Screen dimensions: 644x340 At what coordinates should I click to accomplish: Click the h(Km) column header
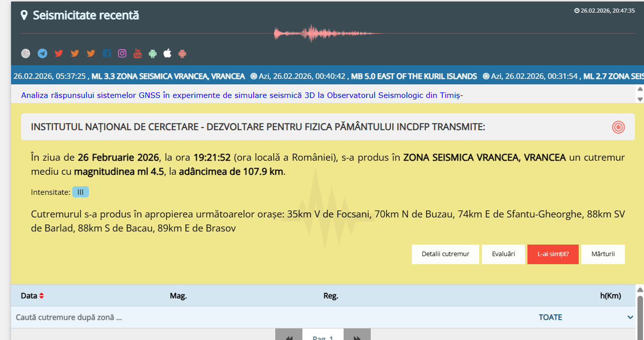[610, 296]
